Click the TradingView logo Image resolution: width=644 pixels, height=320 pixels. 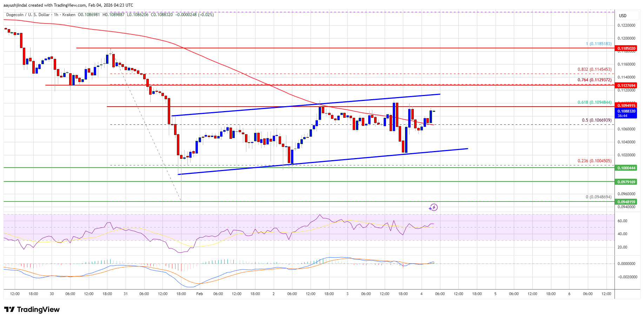(x=32, y=309)
